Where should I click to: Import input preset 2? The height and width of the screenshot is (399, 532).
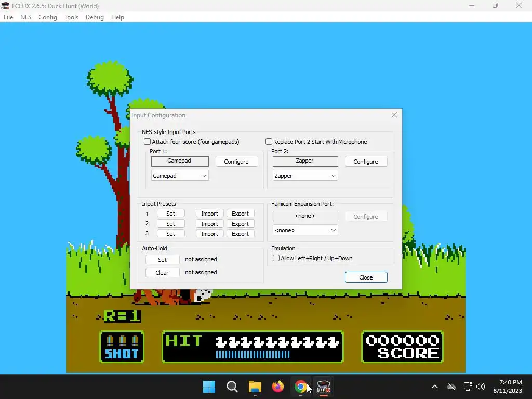tap(210, 223)
